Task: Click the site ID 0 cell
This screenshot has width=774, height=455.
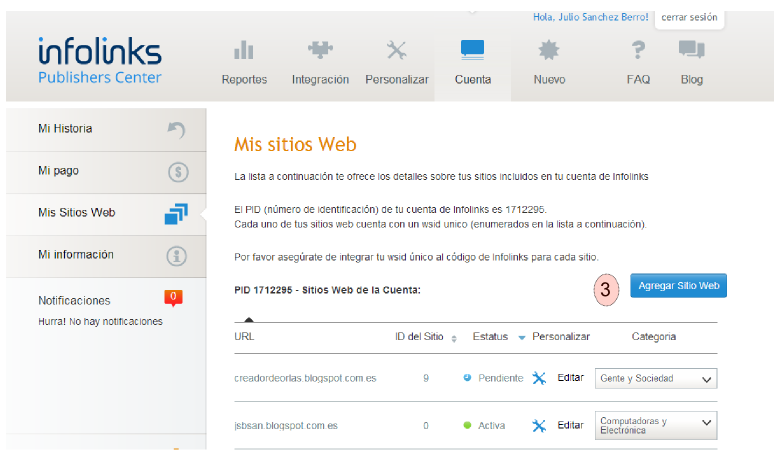Action: [426, 425]
